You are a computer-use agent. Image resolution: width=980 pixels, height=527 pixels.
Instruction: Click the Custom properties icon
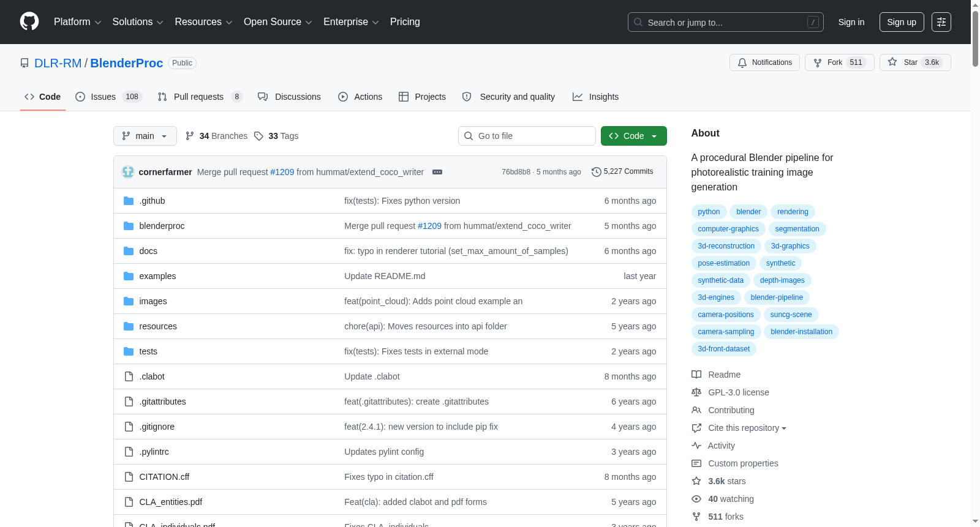[696, 463]
